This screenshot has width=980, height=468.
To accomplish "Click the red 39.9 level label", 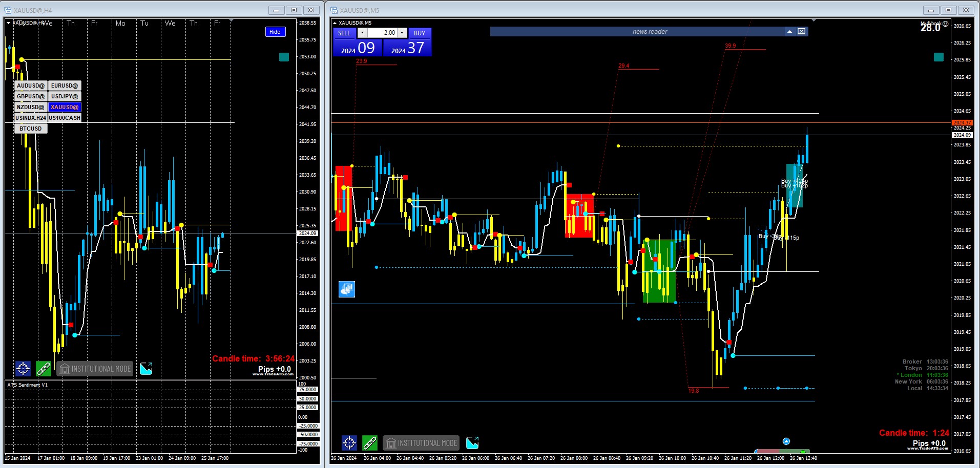I will (x=730, y=46).
